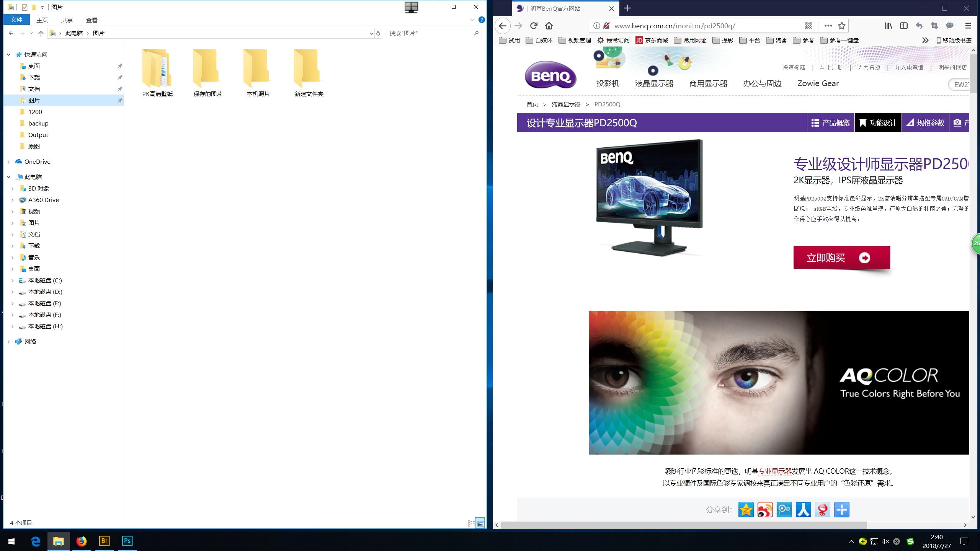This screenshot has height=551, width=980.
Task: Share to Renren icon
Action: point(804,510)
